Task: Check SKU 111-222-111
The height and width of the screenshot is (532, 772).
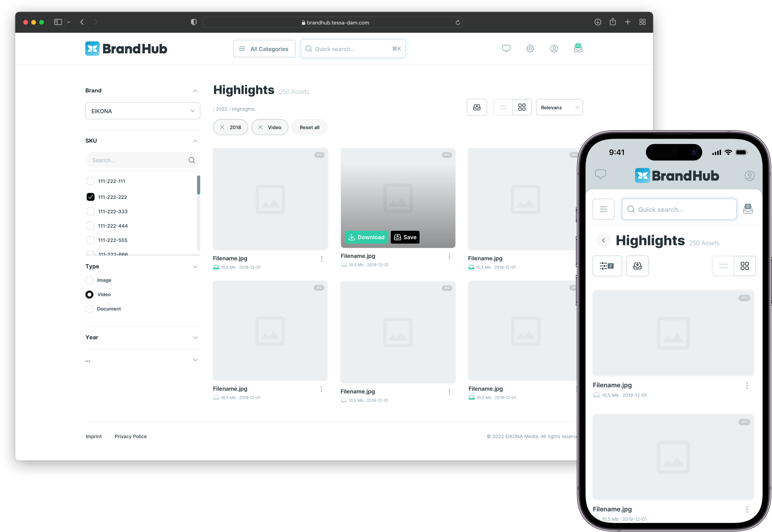Action: coord(90,181)
